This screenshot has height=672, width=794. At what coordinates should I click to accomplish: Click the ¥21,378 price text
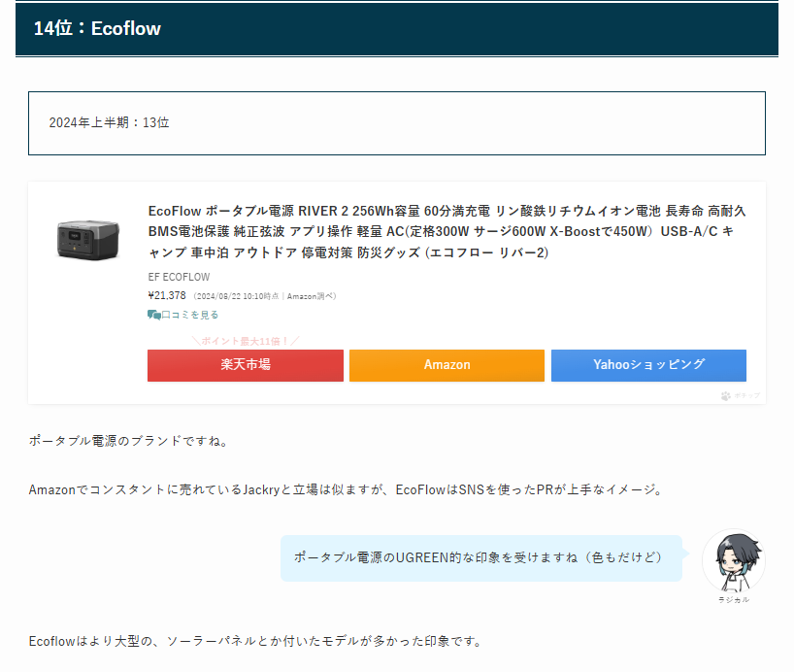pos(167,295)
